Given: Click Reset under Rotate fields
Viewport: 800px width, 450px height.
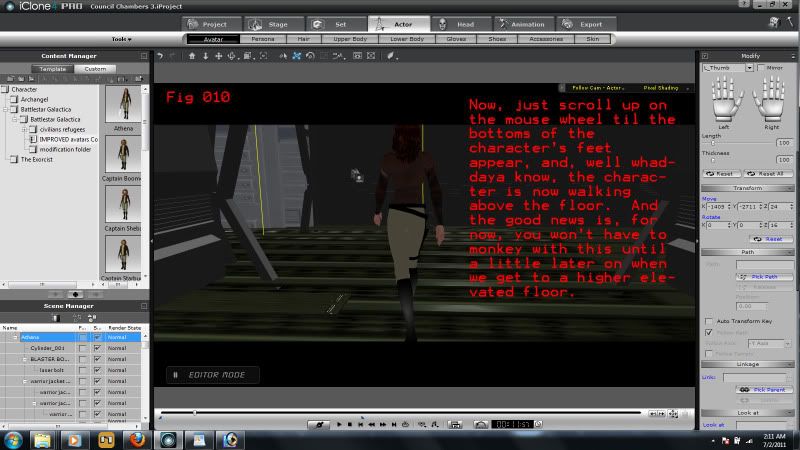Looking at the screenshot, I should [x=770, y=239].
